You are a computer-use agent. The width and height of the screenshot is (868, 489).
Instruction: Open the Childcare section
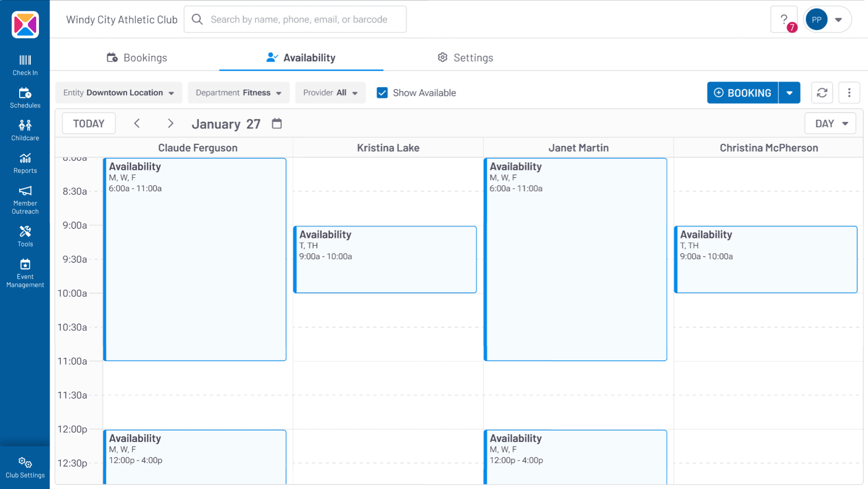25,129
